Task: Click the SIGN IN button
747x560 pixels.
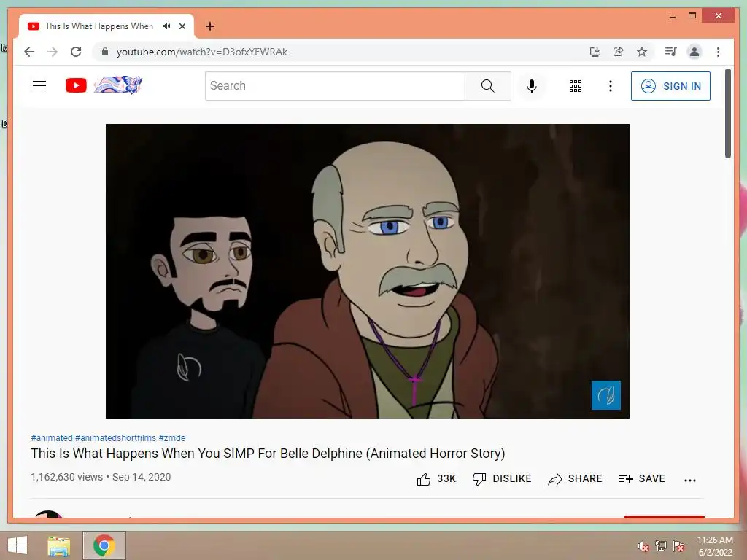Action: coord(670,86)
